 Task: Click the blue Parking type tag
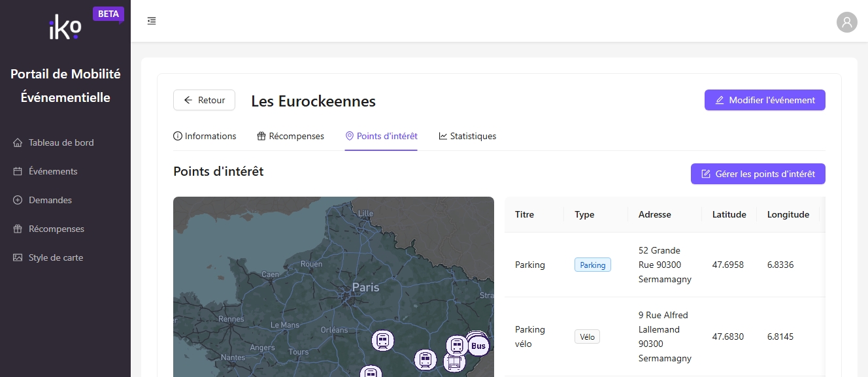click(593, 265)
